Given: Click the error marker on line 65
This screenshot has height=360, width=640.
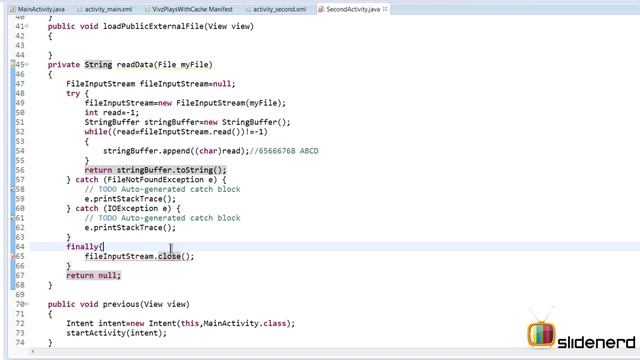Looking at the screenshot, I should tap(13, 256).
